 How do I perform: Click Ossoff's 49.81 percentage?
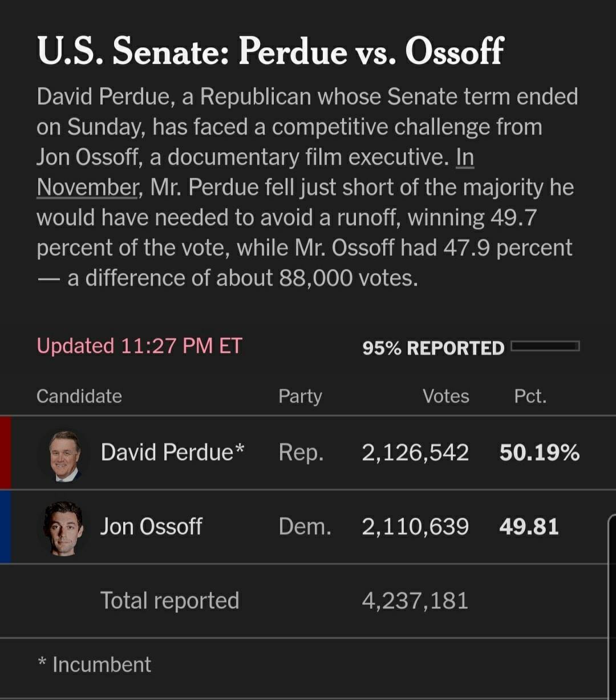click(x=529, y=527)
